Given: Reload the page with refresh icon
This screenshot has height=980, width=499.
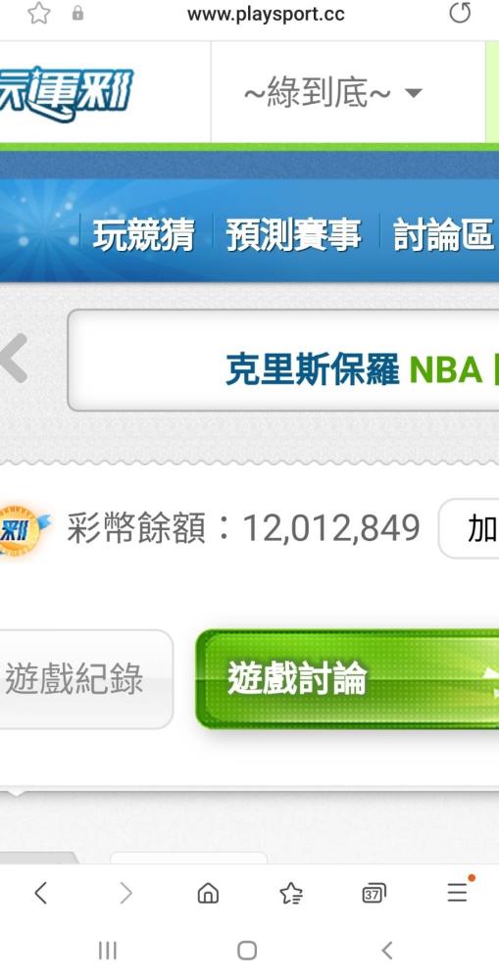Looking at the screenshot, I should 460,13.
